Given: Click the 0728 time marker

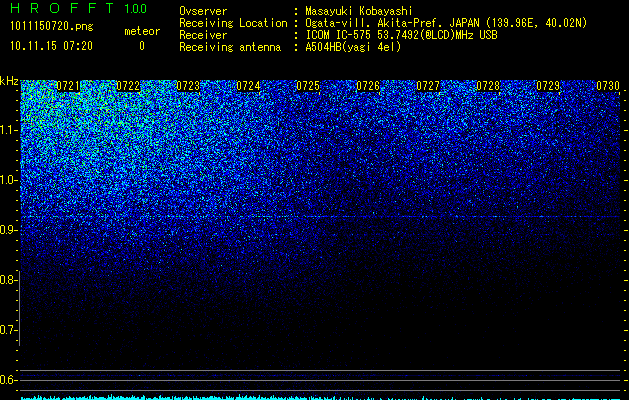Looking at the screenshot, I should [x=488, y=86].
